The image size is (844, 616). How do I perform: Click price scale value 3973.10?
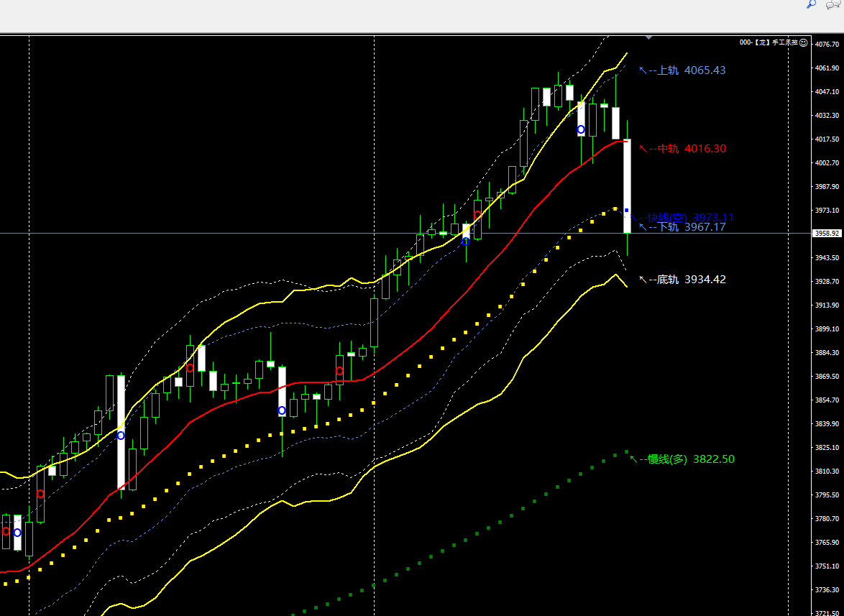click(827, 210)
